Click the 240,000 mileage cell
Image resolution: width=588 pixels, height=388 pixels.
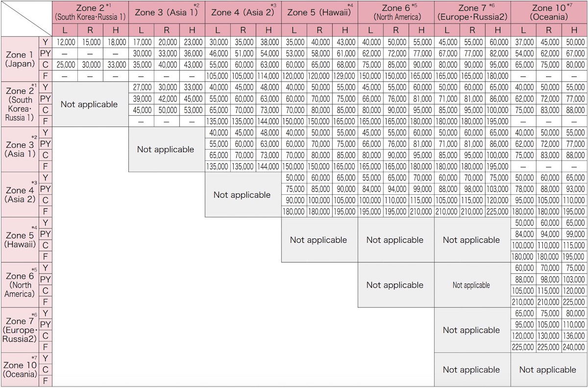575,347
